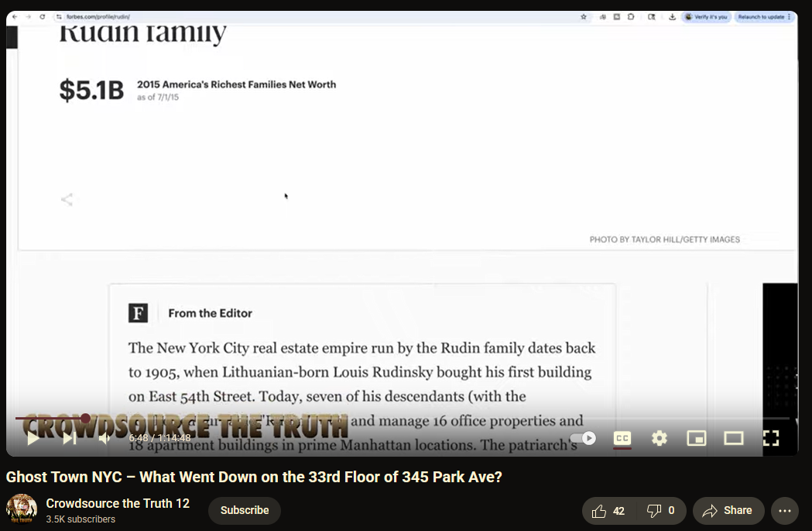
Task: Dislike the video with thumbs down
Action: tap(661, 511)
